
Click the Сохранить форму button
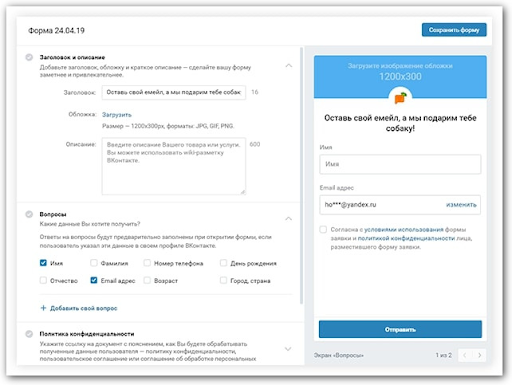click(x=454, y=30)
